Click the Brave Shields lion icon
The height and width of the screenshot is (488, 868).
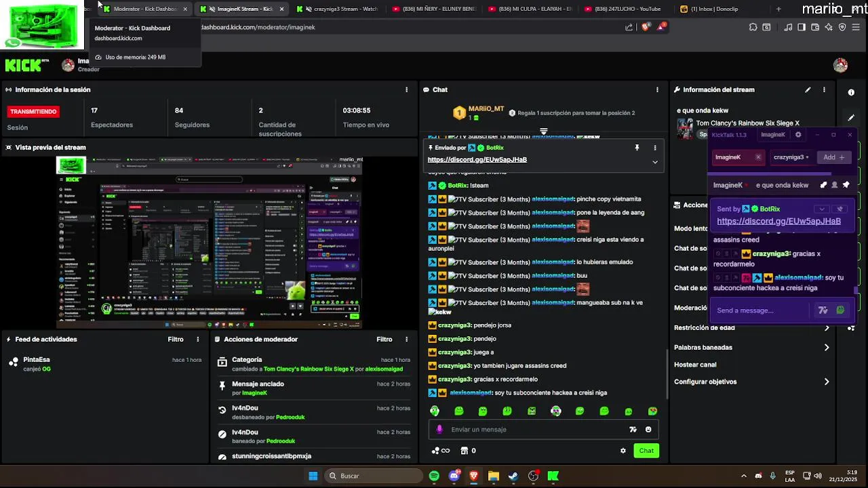tap(646, 27)
